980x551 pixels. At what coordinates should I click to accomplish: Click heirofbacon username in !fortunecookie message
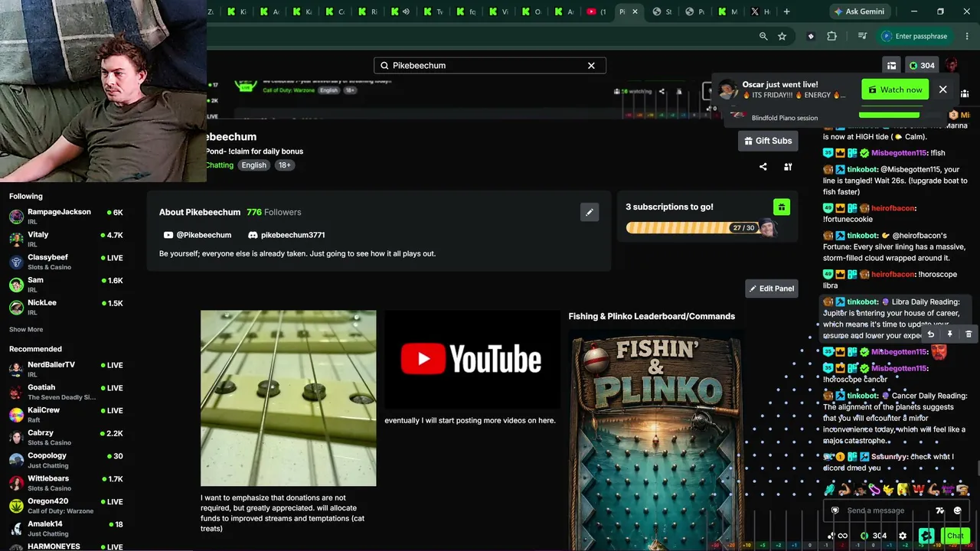point(893,208)
